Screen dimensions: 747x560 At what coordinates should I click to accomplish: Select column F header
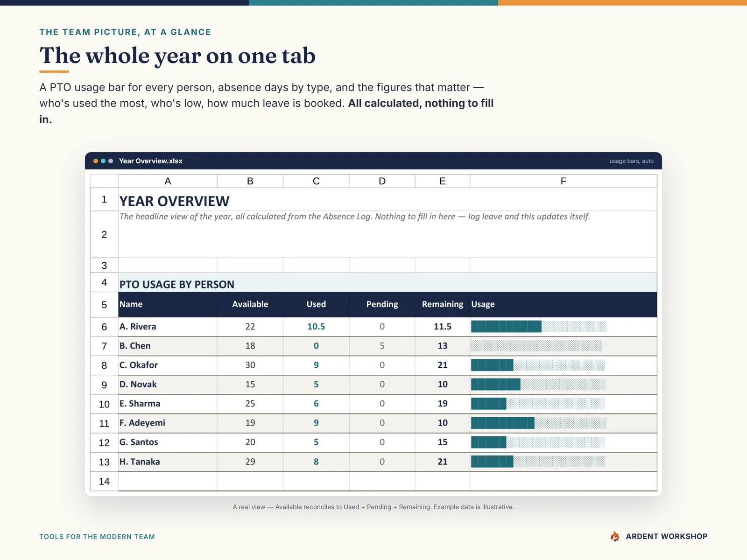[564, 181]
